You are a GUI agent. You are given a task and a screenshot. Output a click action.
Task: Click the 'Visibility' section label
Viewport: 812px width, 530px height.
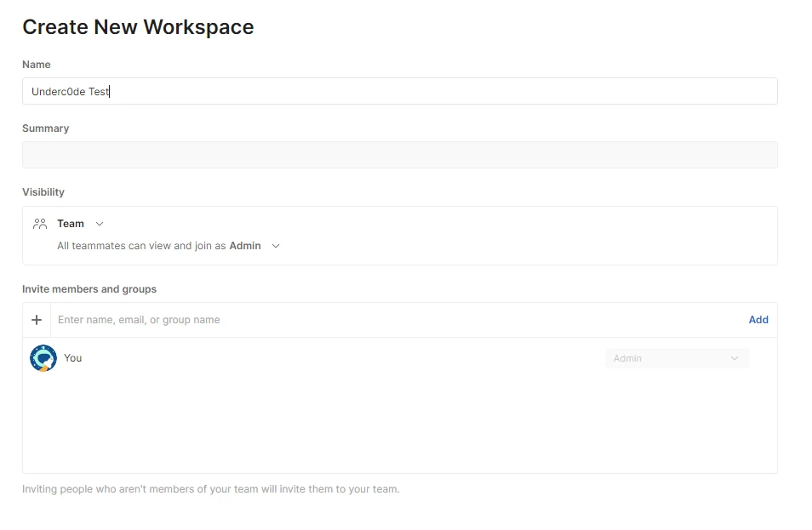point(43,192)
